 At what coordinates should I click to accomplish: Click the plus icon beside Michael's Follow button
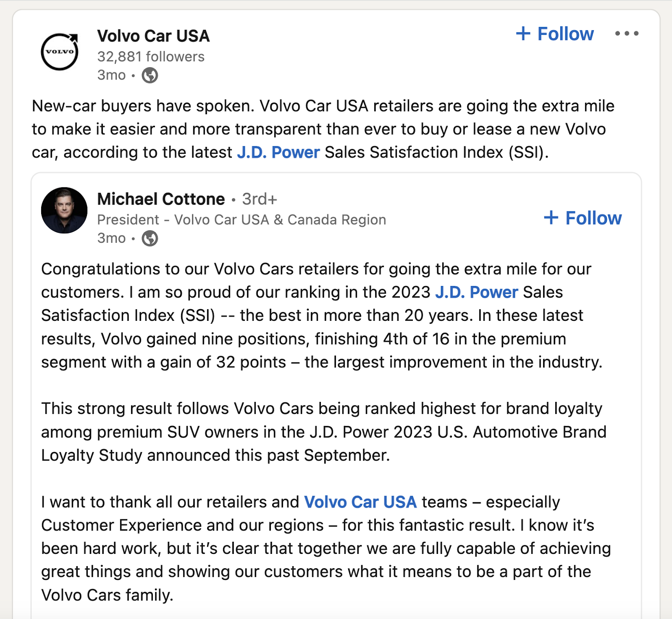pos(551,218)
